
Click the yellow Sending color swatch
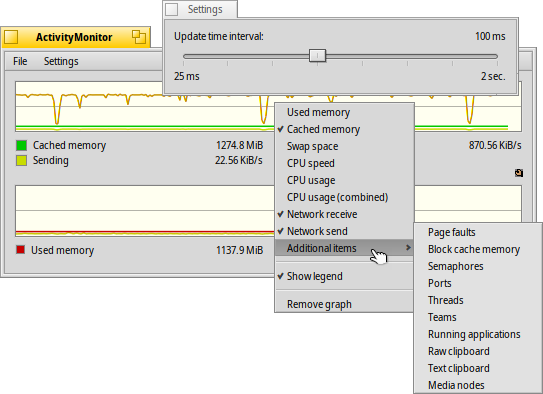pos(21,160)
